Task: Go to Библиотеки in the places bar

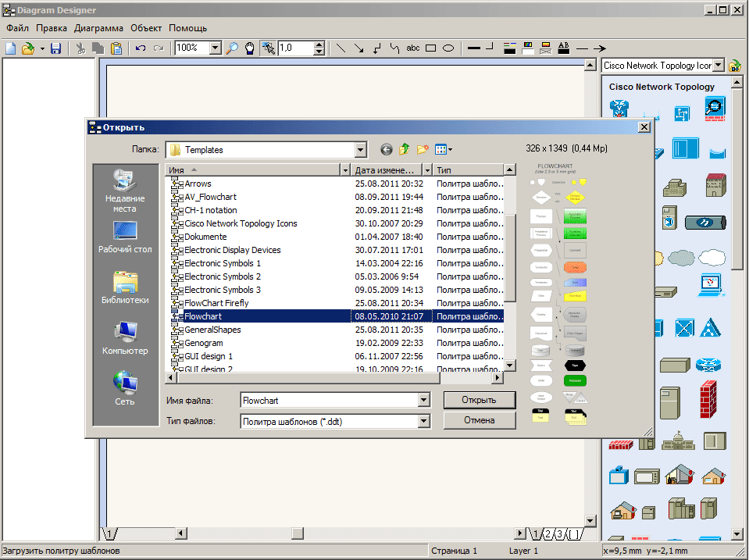Action: tap(125, 288)
